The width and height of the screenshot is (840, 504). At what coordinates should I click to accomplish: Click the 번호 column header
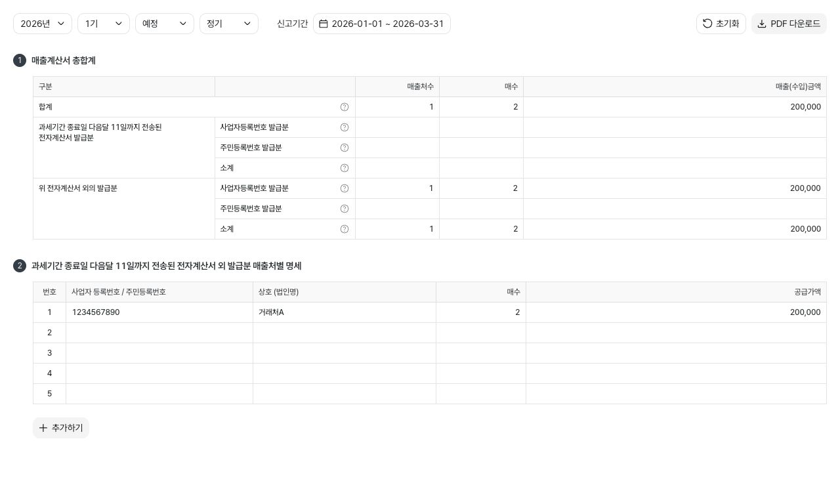pos(49,292)
